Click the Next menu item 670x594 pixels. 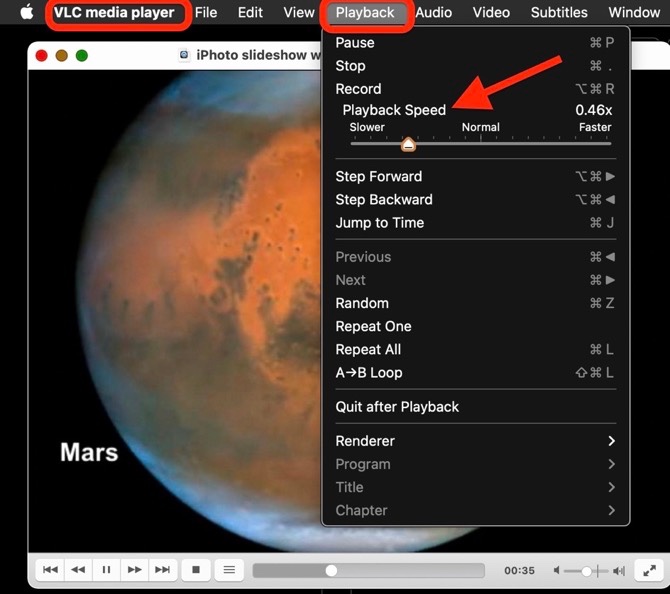(475, 280)
